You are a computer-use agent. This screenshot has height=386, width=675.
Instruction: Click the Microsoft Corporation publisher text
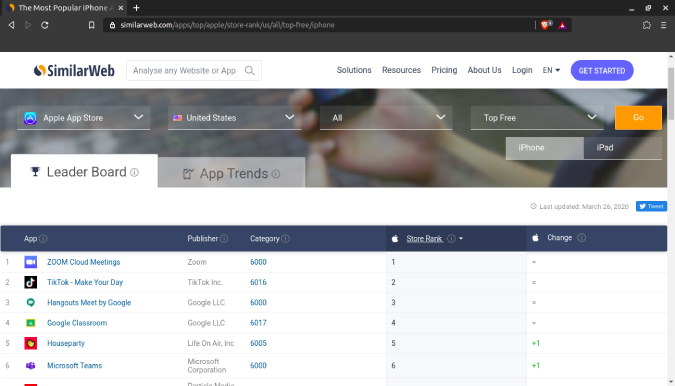[x=207, y=365]
